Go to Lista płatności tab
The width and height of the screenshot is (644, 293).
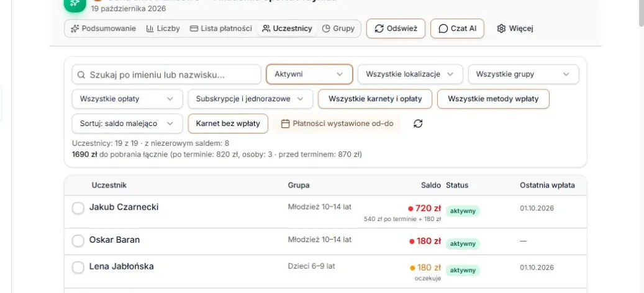[221, 29]
